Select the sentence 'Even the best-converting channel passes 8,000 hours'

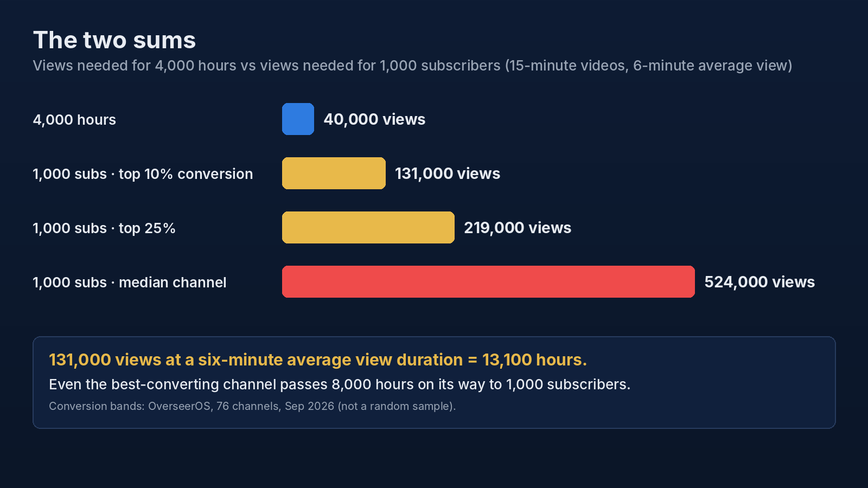340,384
